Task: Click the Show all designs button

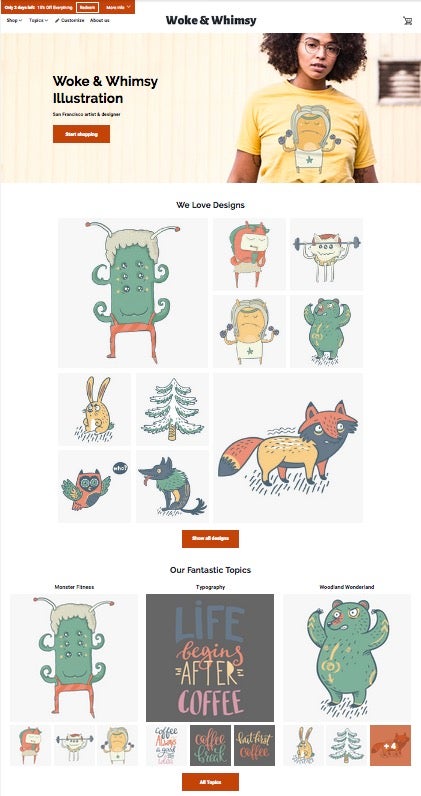Action: pyautogui.click(x=210, y=539)
